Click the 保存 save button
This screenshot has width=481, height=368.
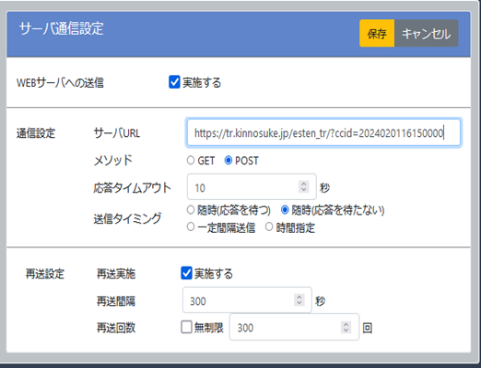[377, 33]
